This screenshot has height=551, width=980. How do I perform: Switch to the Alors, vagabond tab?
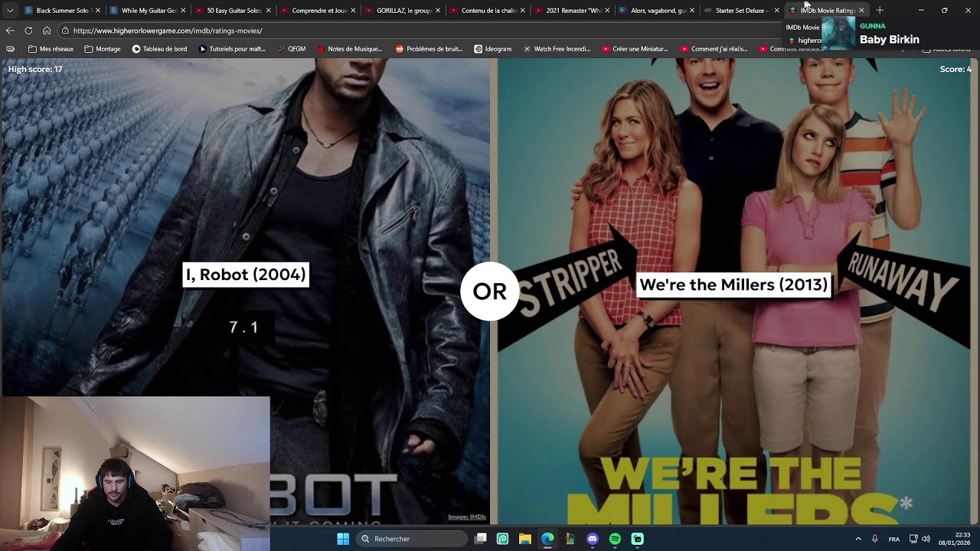coord(657,11)
